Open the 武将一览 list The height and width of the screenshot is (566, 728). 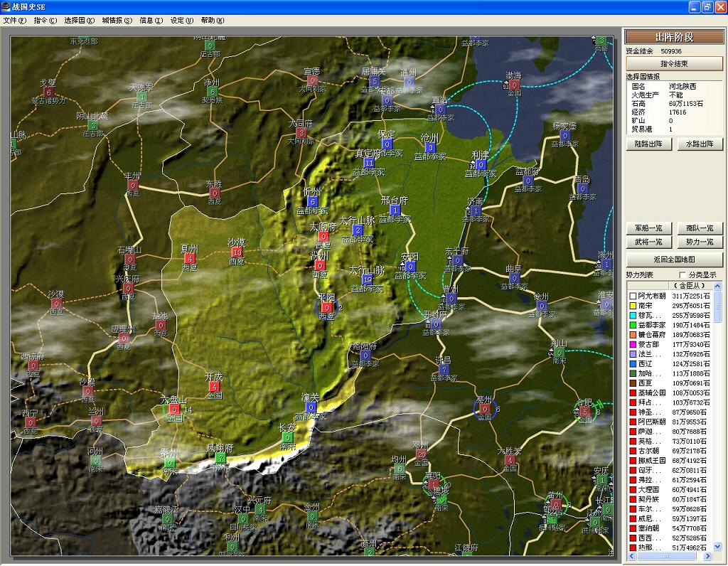[649, 242]
